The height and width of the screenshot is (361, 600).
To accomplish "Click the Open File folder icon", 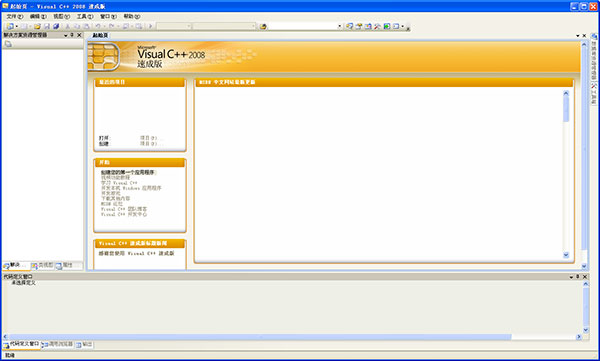I will 37,26.
